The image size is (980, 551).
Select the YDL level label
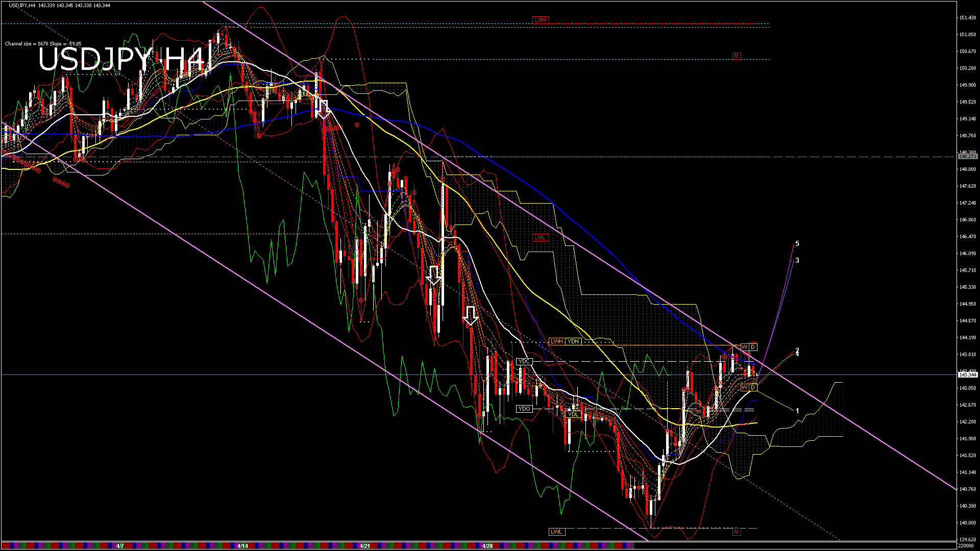click(x=573, y=414)
